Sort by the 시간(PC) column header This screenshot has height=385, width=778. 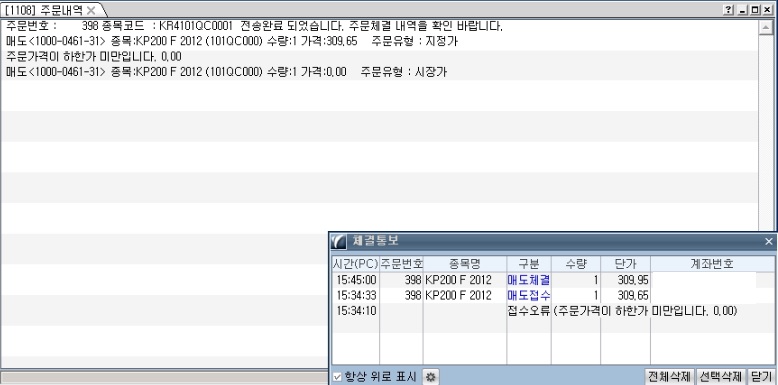(356, 263)
